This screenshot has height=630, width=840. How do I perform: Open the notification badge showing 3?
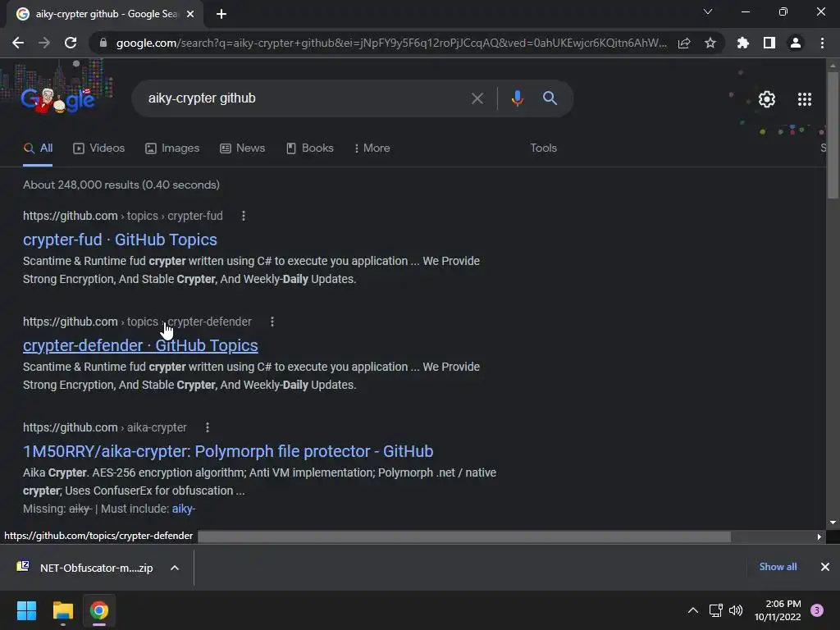[x=817, y=610]
